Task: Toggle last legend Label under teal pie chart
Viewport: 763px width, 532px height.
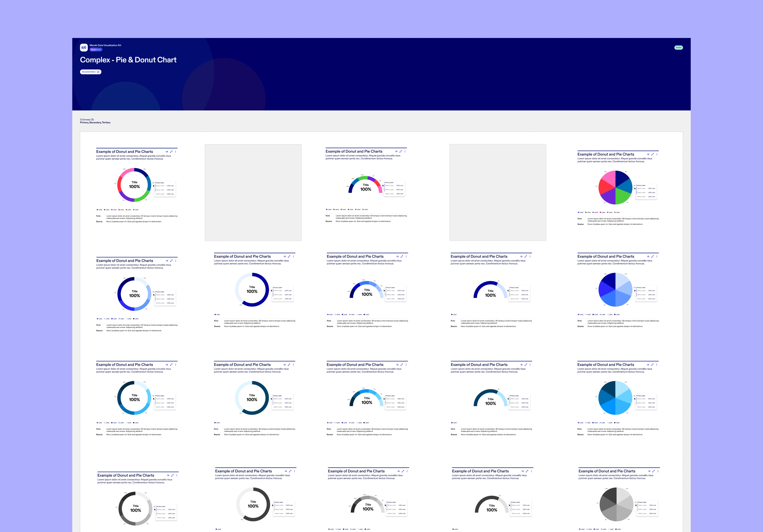Action: click(x=616, y=423)
